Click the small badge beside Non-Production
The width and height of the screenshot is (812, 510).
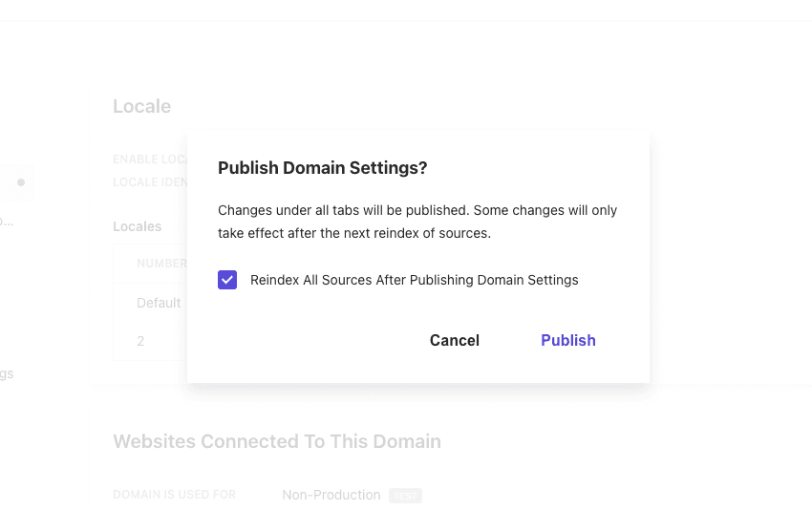405,496
